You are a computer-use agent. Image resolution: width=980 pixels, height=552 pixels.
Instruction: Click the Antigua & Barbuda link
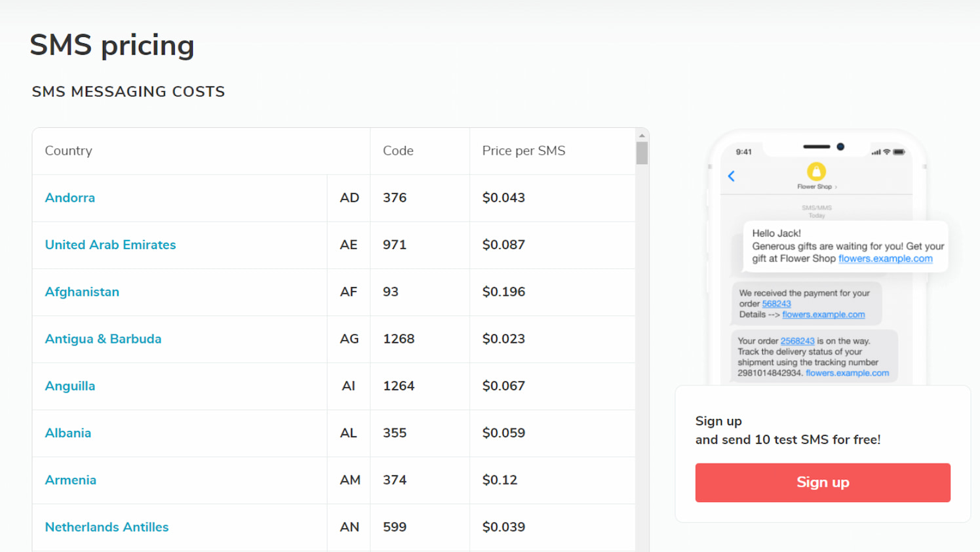click(x=103, y=339)
